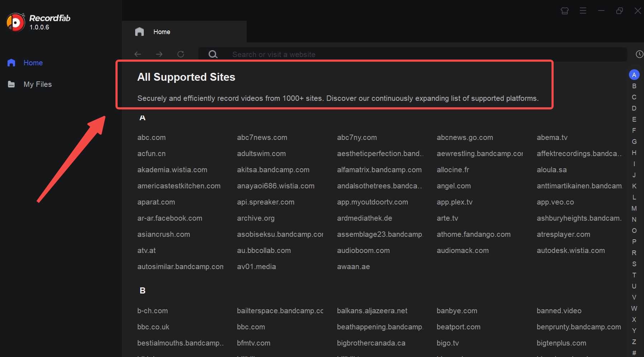
Task: Open history via the clock icon
Action: tap(639, 54)
